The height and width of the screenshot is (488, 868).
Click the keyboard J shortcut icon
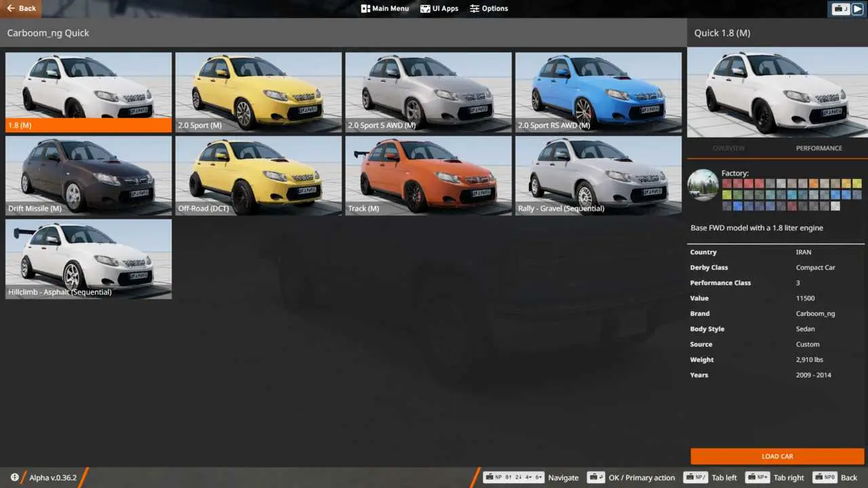(840, 9)
